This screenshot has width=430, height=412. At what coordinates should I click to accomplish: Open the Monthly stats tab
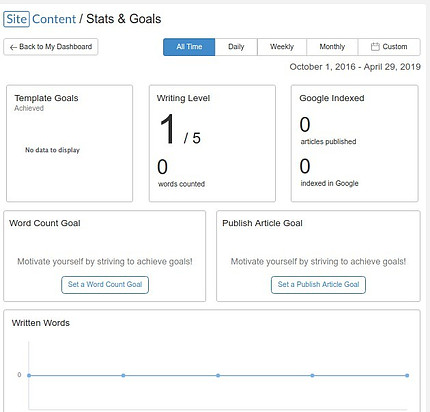coord(332,47)
